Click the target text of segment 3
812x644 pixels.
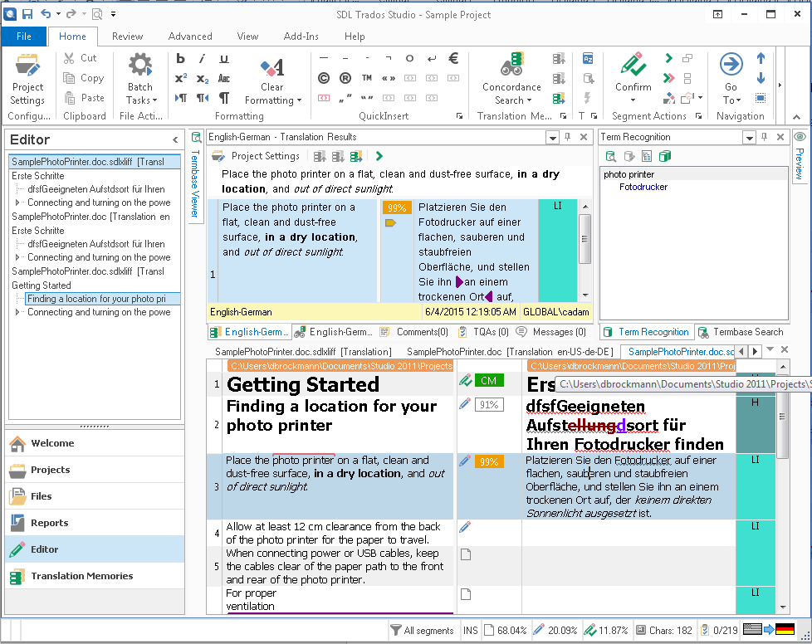pyautogui.click(x=629, y=486)
